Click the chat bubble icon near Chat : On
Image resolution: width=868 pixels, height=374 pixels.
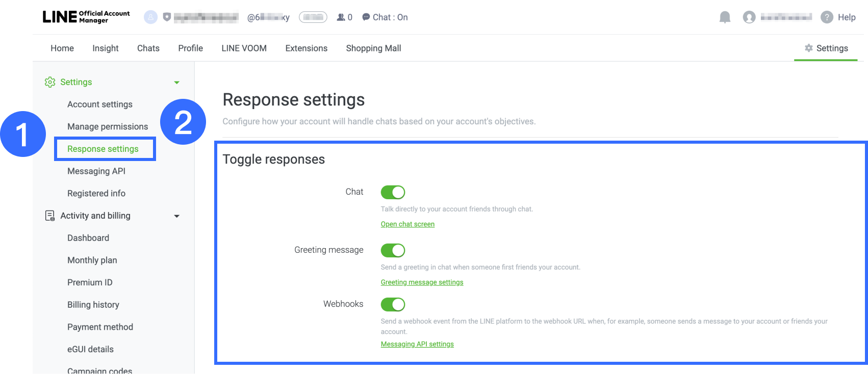pos(366,17)
